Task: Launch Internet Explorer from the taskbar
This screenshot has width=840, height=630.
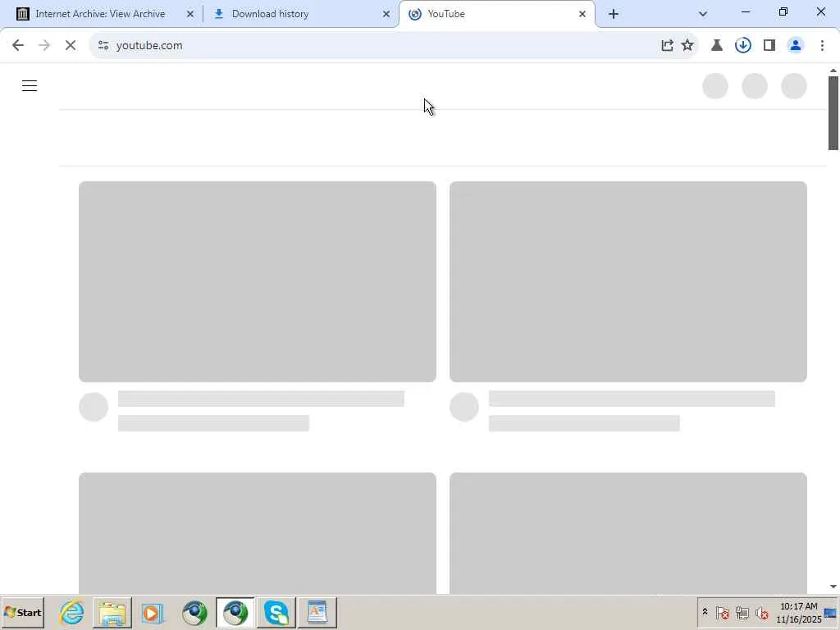Action: (72, 612)
